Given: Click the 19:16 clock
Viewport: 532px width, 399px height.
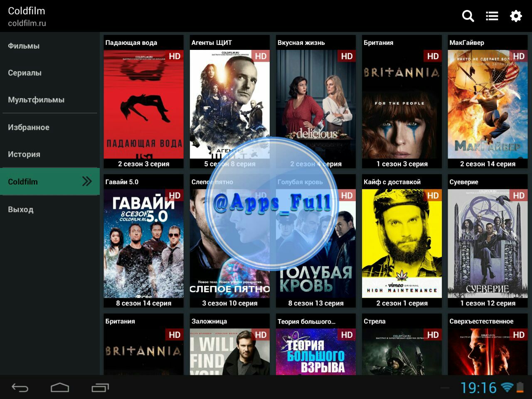Looking at the screenshot, I should point(478,388).
